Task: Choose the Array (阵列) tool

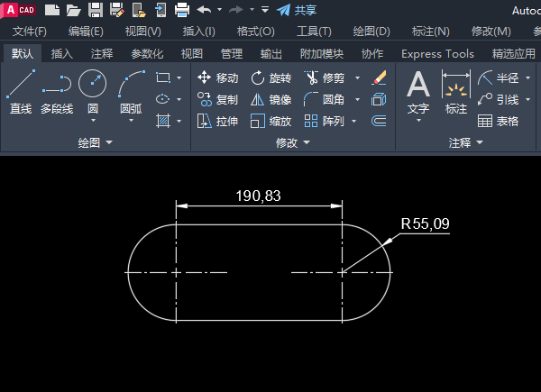Action: click(x=325, y=122)
